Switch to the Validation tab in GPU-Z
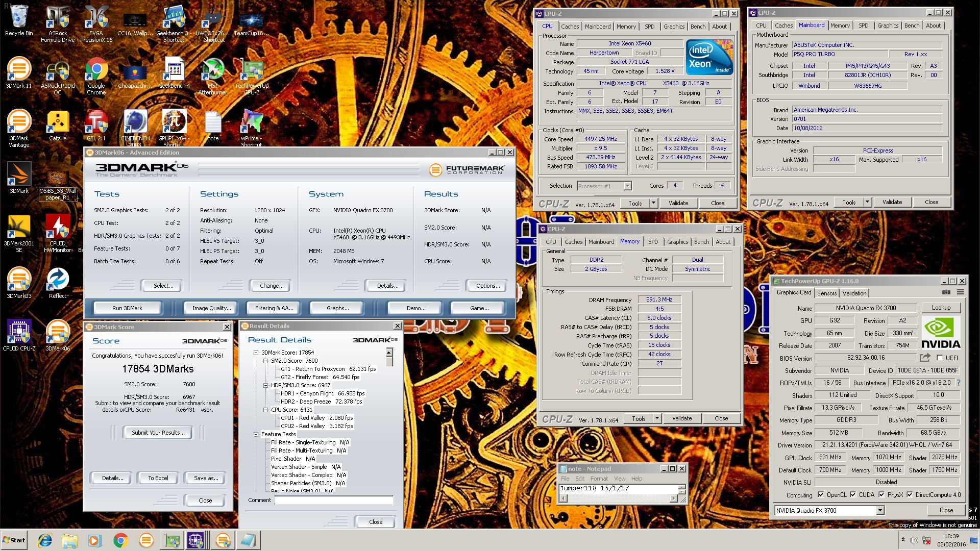 pos(854,293)
